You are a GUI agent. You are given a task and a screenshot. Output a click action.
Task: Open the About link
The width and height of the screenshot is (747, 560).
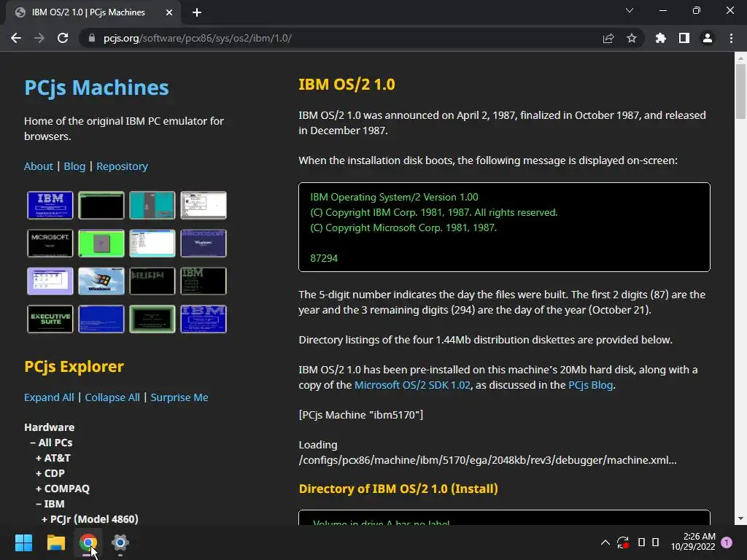[x=39, y=166]
